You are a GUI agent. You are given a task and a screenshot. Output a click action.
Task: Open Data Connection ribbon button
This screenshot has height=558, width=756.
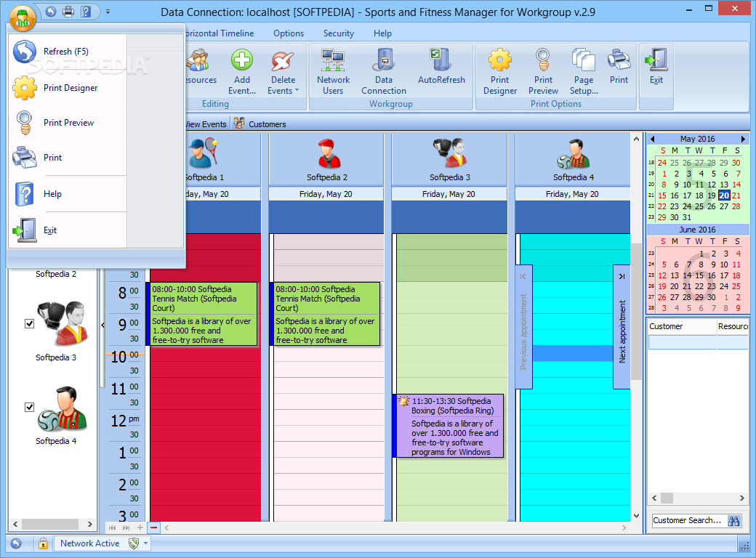click(x=384, y=71)
